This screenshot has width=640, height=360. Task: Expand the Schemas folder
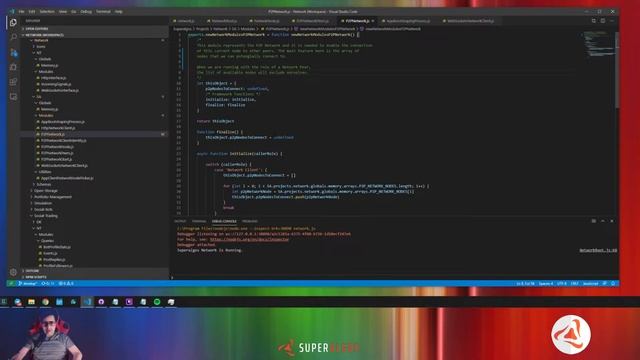point(43,184)
